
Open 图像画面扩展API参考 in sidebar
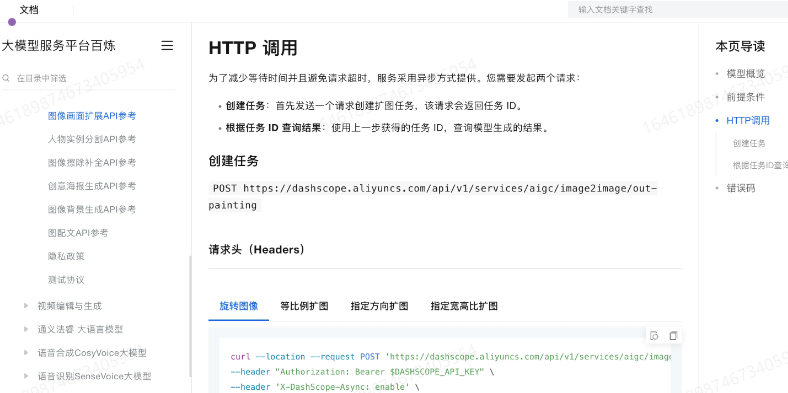[x=92, y=116]
